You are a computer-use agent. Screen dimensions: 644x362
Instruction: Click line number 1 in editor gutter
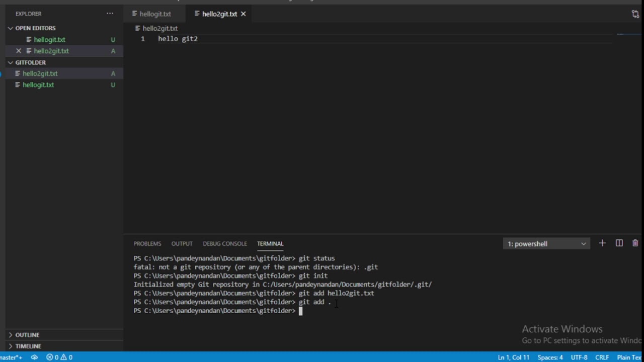pyautogui.click(x=143, y=39)
